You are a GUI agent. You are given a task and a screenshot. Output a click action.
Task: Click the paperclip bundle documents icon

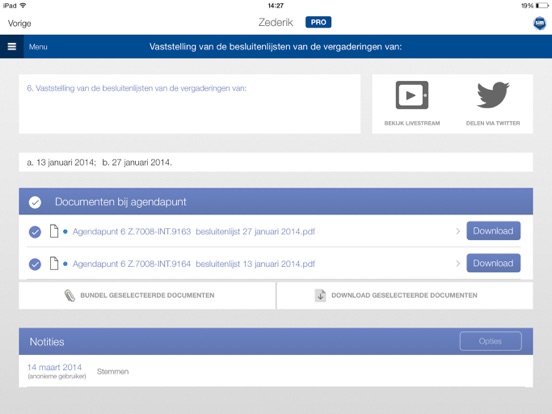click(70, 295)
